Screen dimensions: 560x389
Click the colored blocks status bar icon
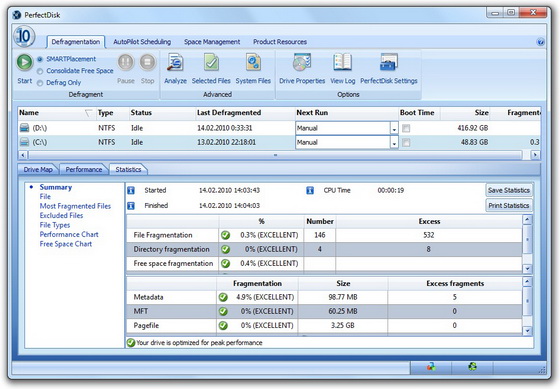431,366
